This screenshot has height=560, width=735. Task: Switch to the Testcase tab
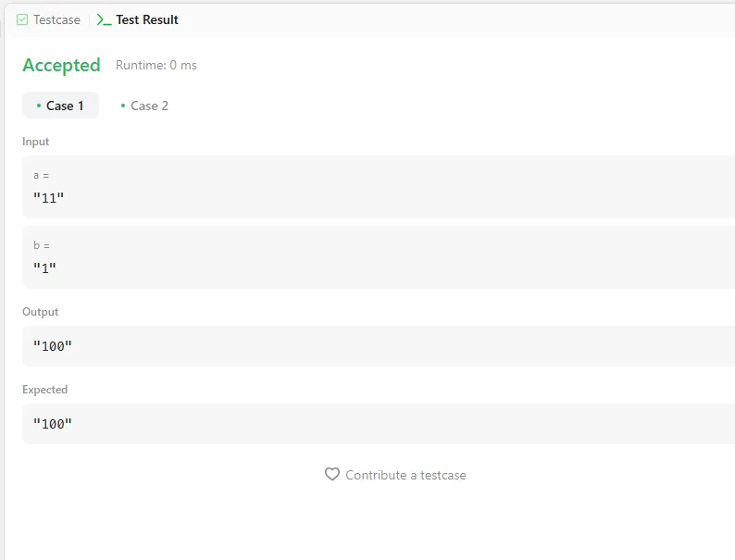(56, 19)
